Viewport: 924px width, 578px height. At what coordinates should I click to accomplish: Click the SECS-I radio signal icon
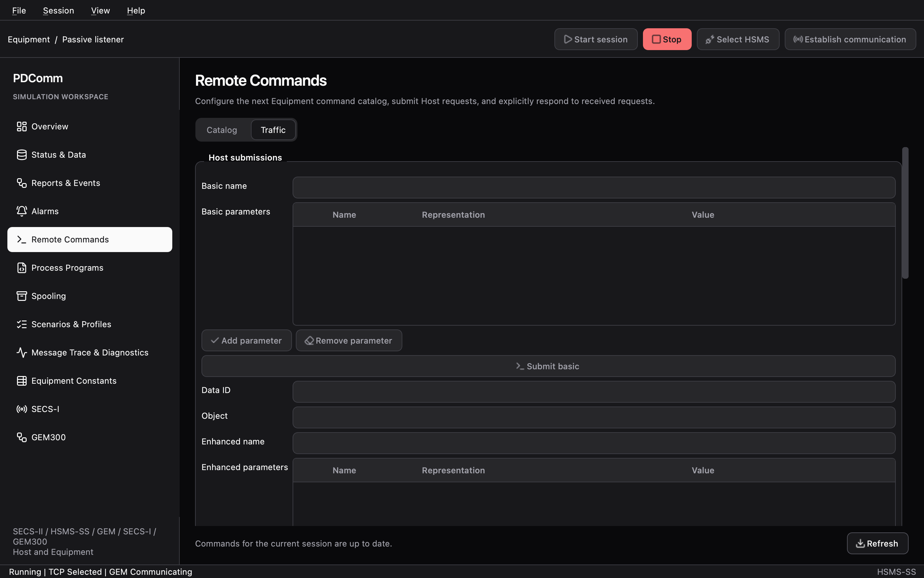22,409
